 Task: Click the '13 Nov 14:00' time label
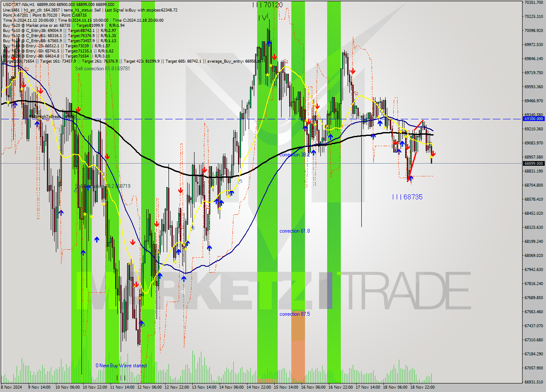pos(204,387)
